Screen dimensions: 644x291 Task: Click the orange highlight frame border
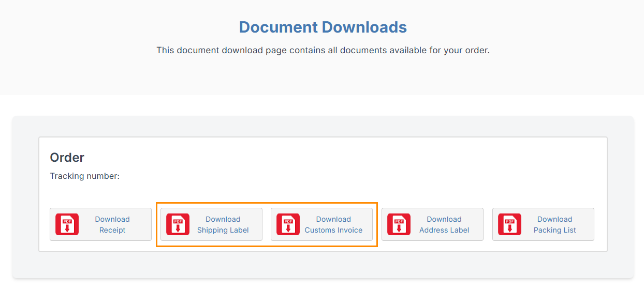tap(267, 203)
